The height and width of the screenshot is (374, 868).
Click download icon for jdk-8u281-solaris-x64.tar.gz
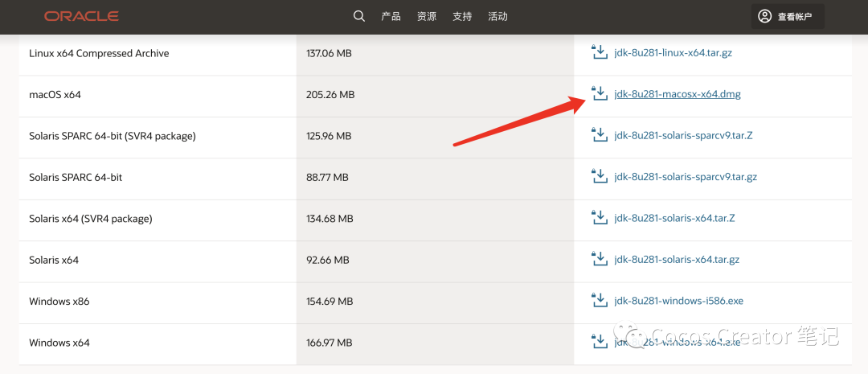coord(600,259)
